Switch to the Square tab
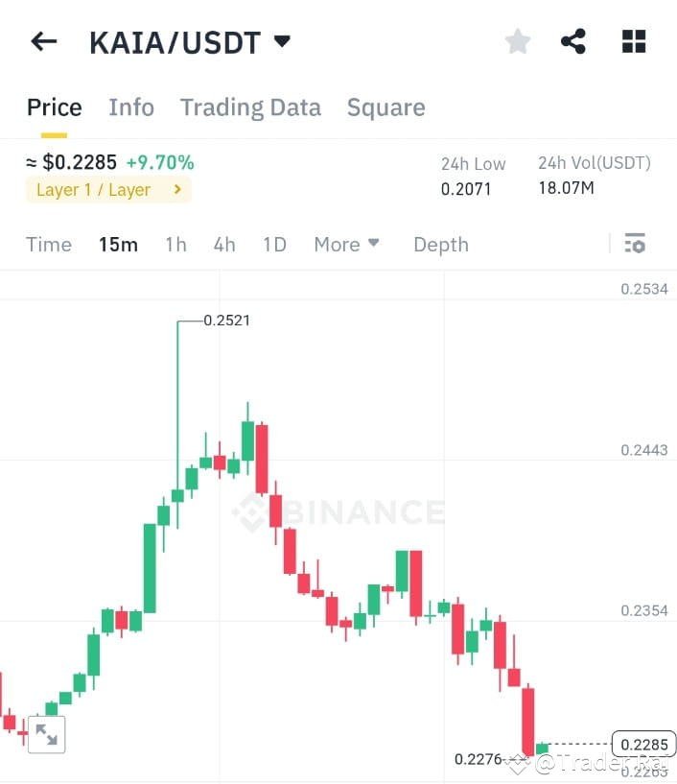677x784 pixels. [x=385, y=107]
